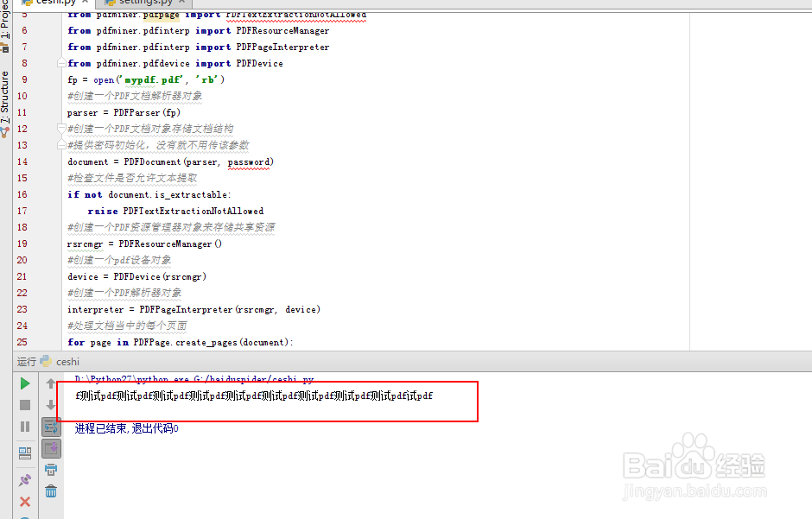Click the Stop process icon
This screenshot has height=519, width=812.
click(25, 404)
